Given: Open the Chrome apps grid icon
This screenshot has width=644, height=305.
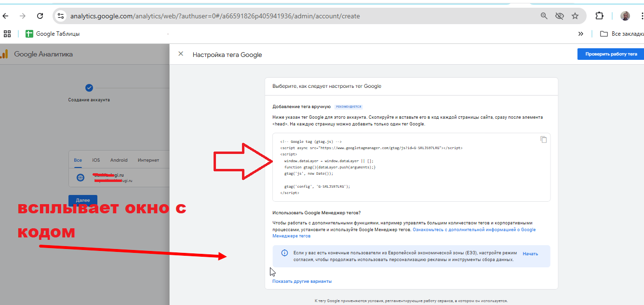Looking at the screenshot, I should (x=7, y=34).
